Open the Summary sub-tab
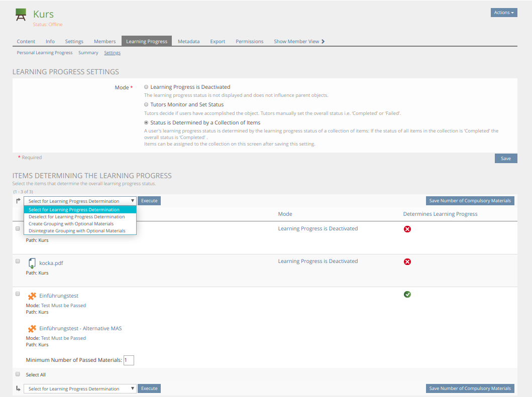532x397 pixels. point(88,53)
